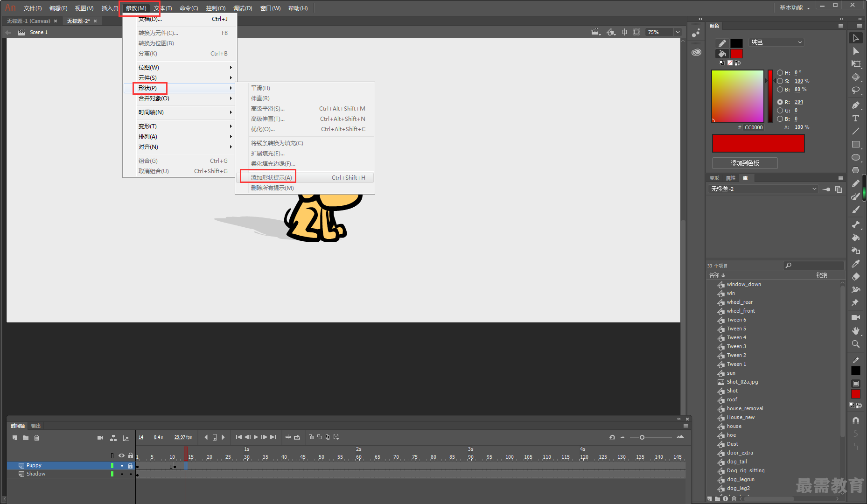Click the center stage icon

[x=624, y=32]
